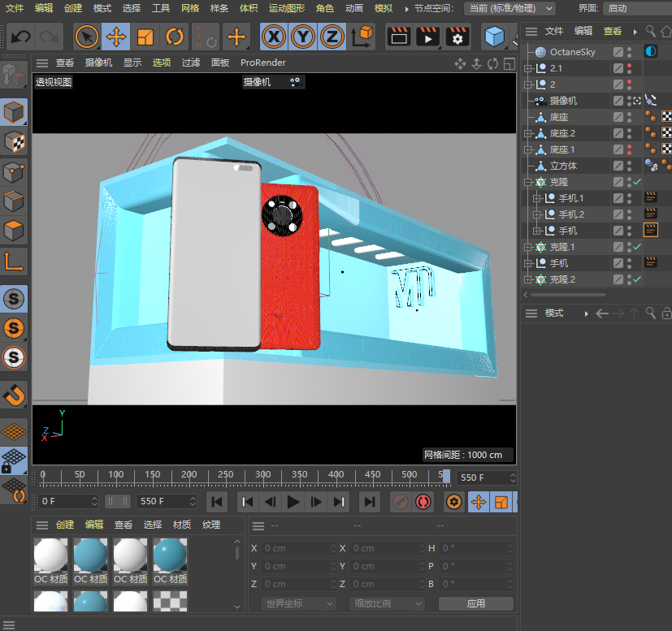The image size is (672, 631).
Task: Click the timeline ruler at frame 300
Action: (x=263, y=476)
